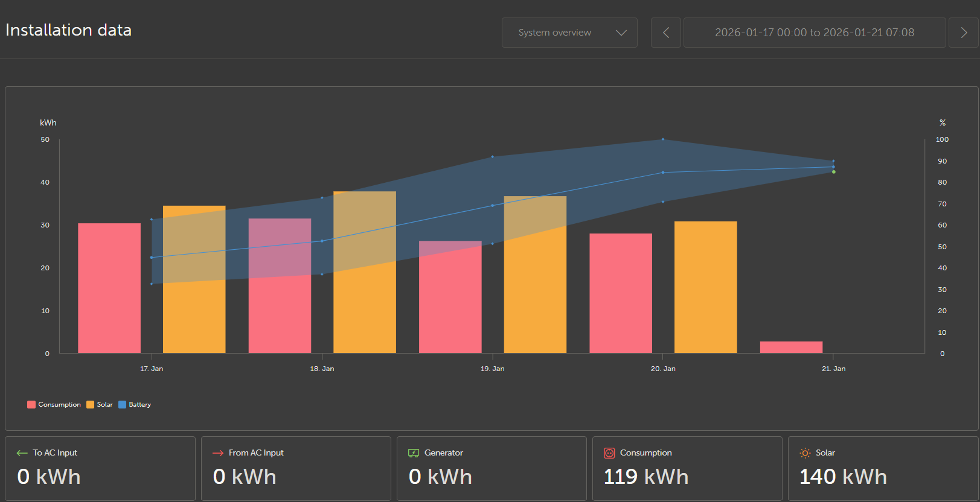The image size is (980, 502).
Task: Select the To AC Input 0 kWh value
Action: (49, 477)
